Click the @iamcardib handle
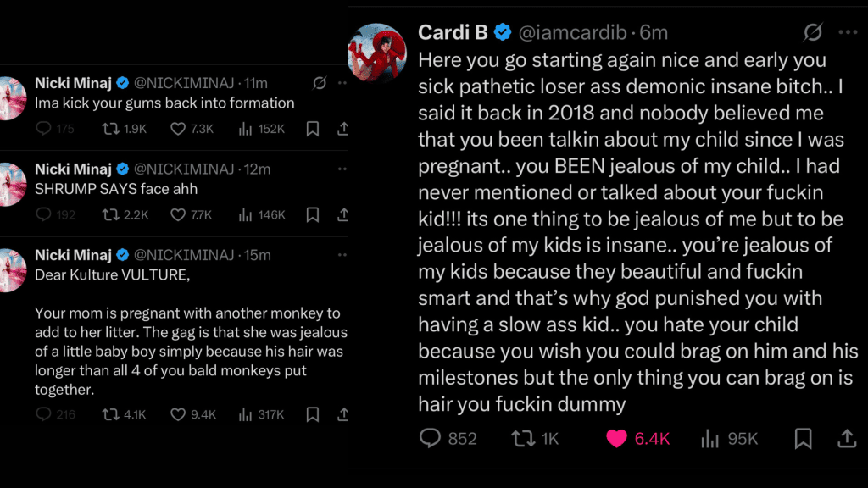Image resolution: width=868 pixels, height=488 pixels. 571,33
